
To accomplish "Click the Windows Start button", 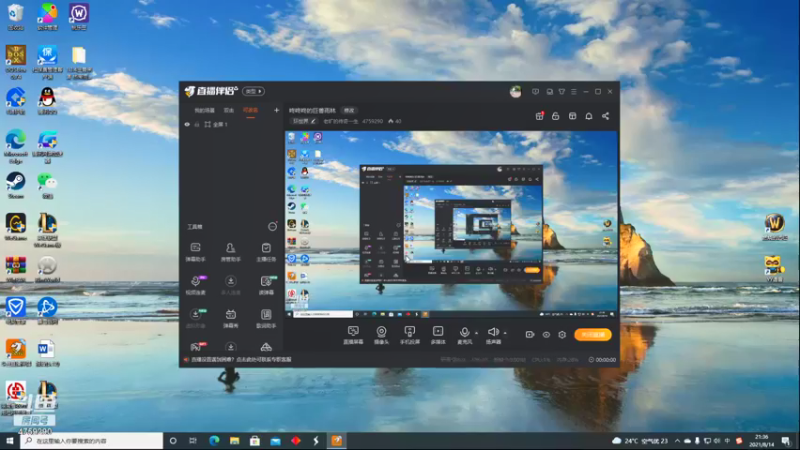I will [10, 441].
